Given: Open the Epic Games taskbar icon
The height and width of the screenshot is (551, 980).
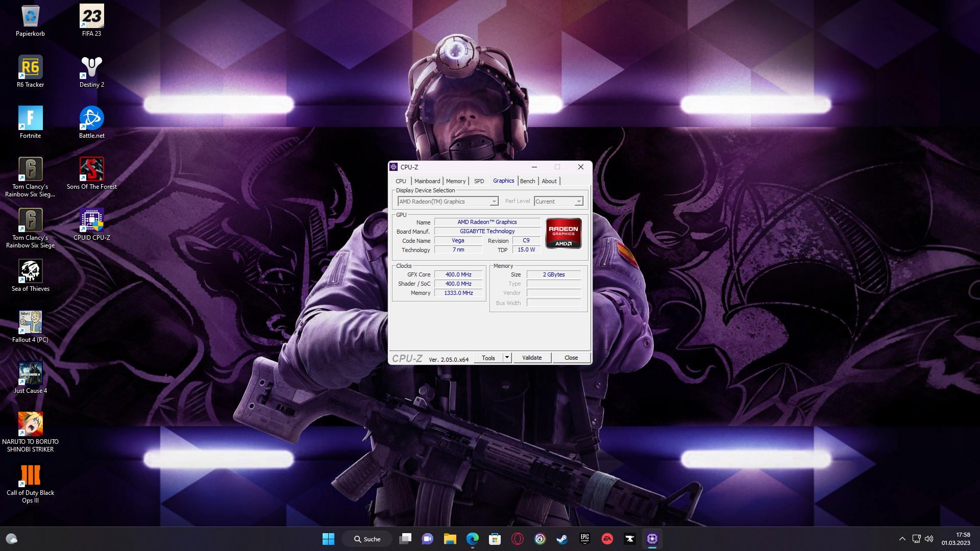Looking at the screenshot, I should point(584,539).
